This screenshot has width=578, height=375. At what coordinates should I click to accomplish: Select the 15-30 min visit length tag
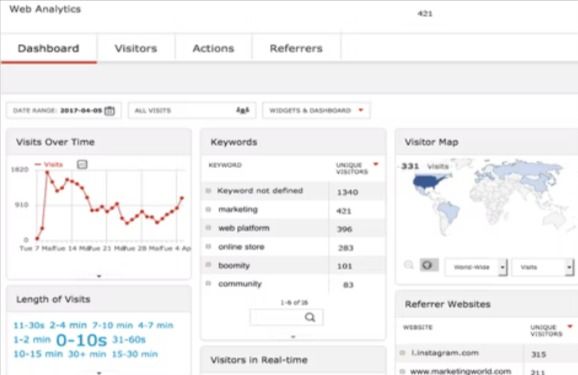point(135,354)
